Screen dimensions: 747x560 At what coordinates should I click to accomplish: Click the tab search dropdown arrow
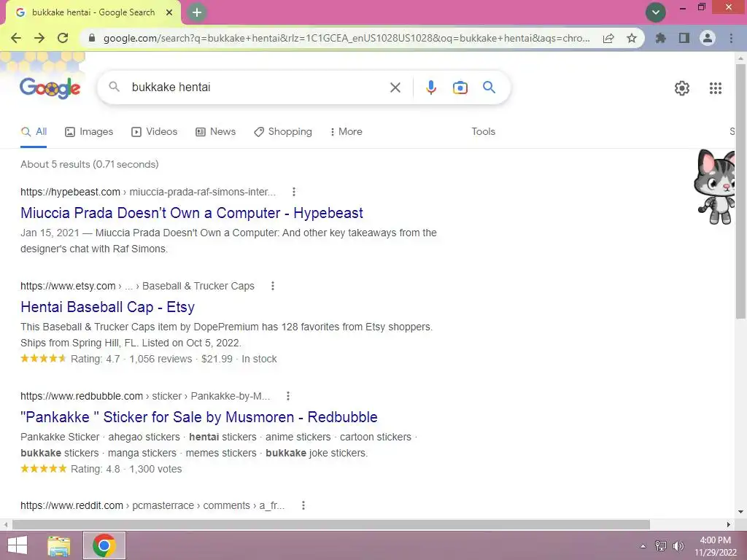point(656,12)
